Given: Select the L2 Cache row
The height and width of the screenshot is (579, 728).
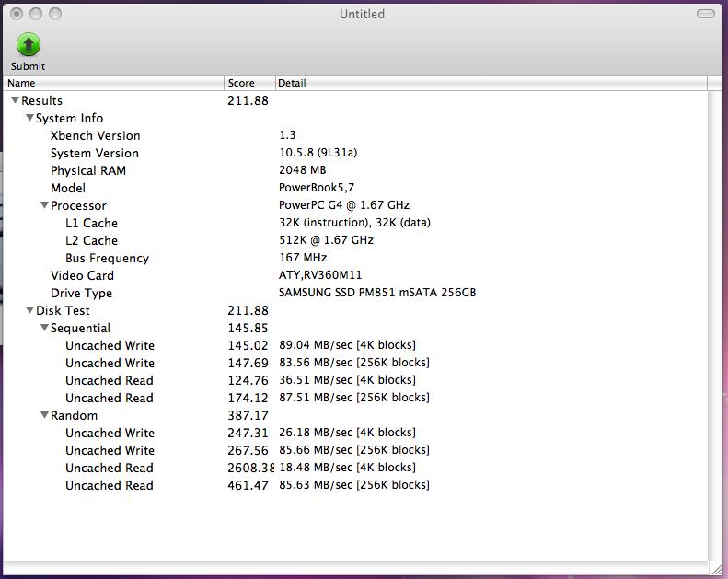Looking at the screenshot, I should (x=355, y=240).
